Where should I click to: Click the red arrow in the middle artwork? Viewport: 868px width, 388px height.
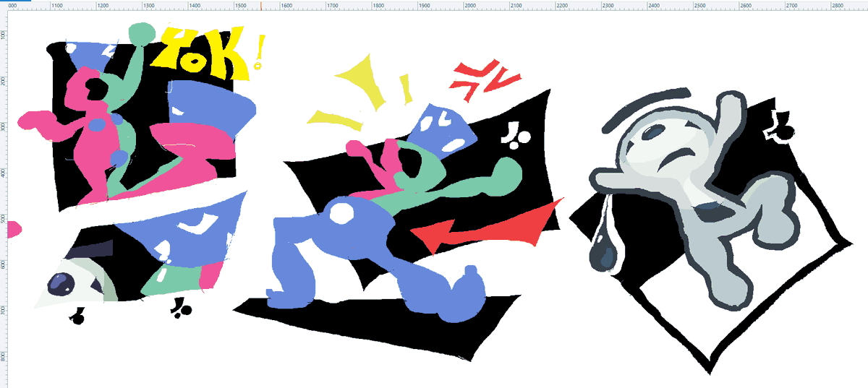pyautogui.click(x=487, y=227)
